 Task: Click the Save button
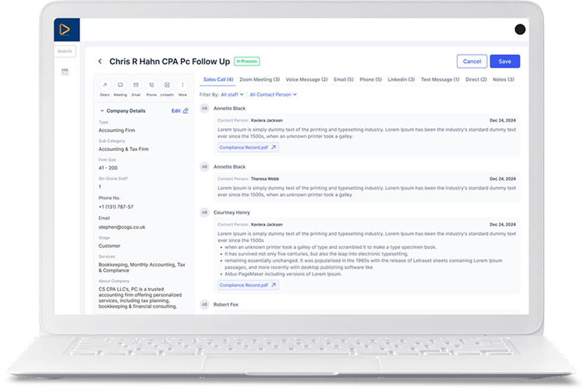point(505,62)
